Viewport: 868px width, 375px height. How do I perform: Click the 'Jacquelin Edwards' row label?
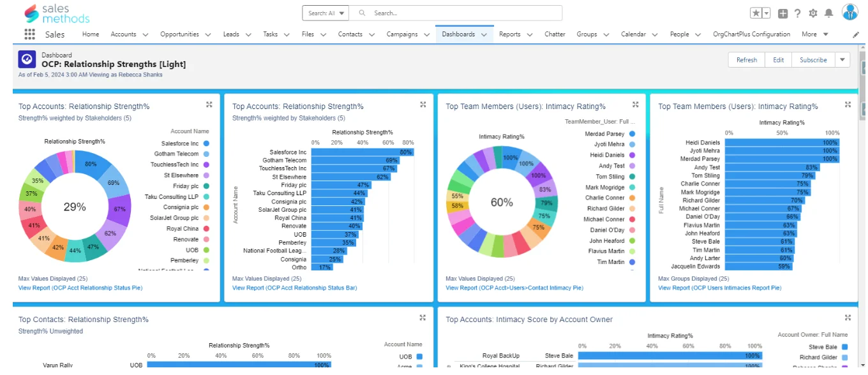[x=695, y=267]
